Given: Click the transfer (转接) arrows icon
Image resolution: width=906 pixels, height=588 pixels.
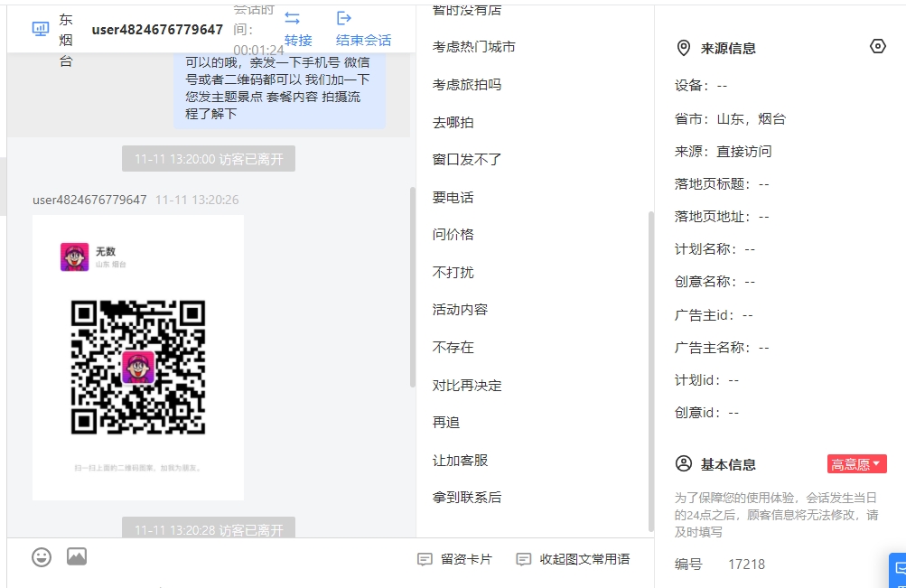Looking at the screenshot, I should click(293, 18).
